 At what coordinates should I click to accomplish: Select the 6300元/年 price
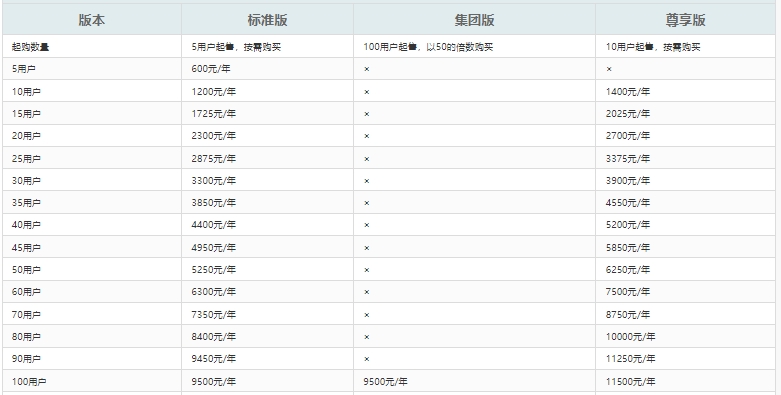213,291
